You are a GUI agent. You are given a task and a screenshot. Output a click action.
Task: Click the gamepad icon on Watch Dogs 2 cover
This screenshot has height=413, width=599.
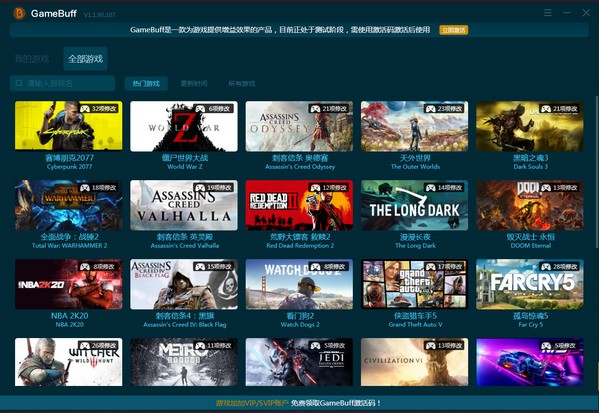coord(316,267)
